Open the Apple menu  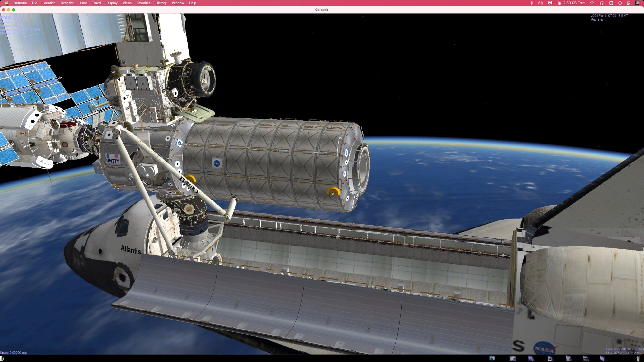[7, 3]
